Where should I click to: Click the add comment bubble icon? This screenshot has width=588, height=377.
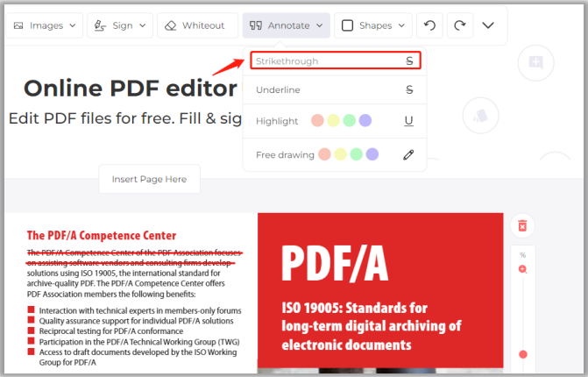pyautogui.click(x=535, y=62)
